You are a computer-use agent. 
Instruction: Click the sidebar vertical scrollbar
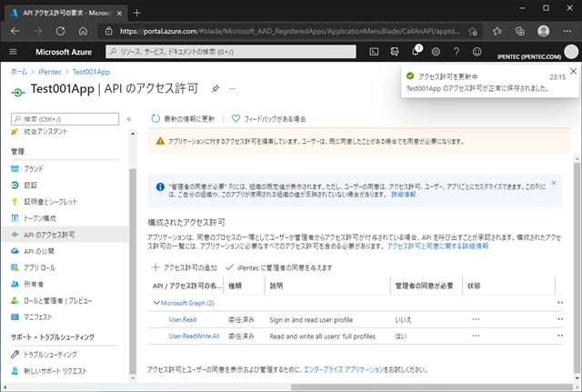pos(133,272)
